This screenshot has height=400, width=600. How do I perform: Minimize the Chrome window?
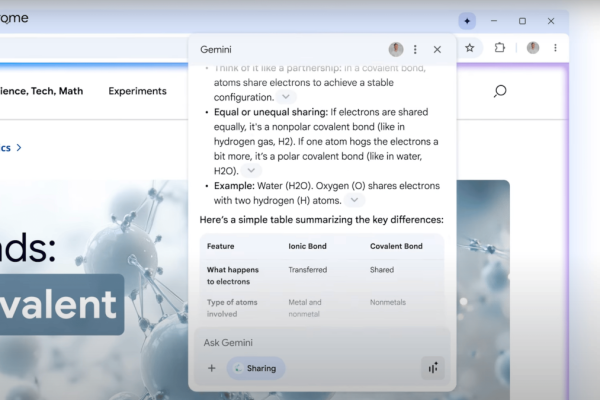tap(494, 21)
